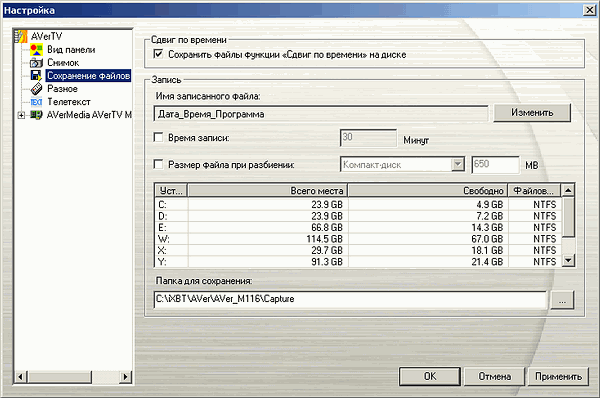Viewport: 600px width, 398px height.
Task: Click the Применить button
Action: coord(558,377)
